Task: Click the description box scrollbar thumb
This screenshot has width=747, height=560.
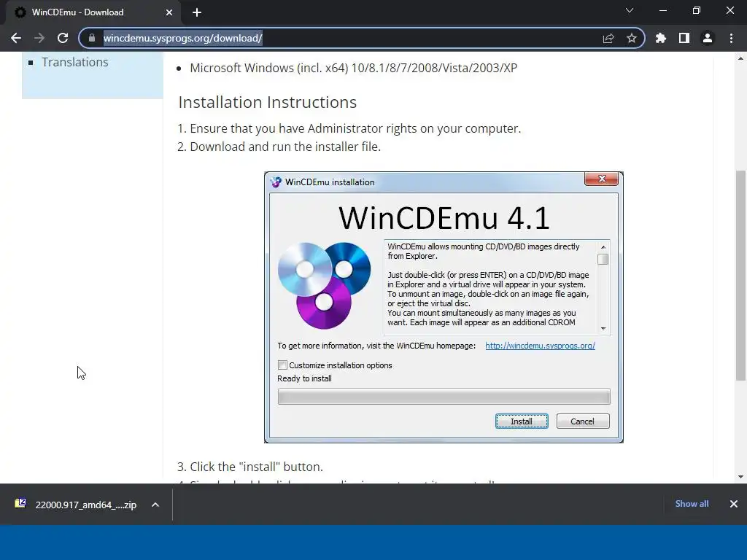Action: coord(603,260)
